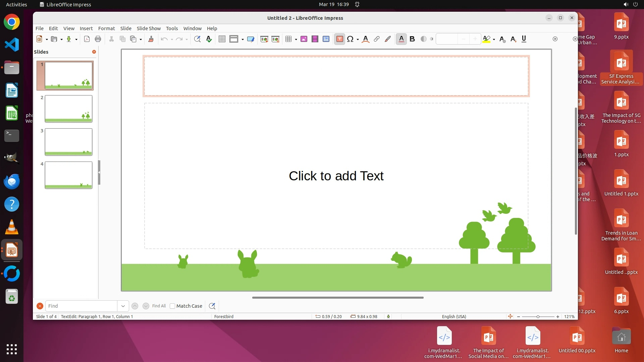Screen dimensions: 644x362
Task: Click Clone Formatting paintbrush icon
Action: [x=151, y=39]
